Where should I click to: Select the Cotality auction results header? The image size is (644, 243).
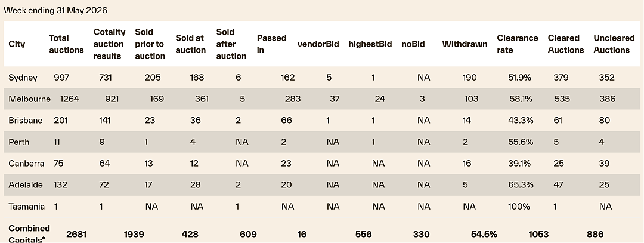pyautogui.click(x=109, y=44)
